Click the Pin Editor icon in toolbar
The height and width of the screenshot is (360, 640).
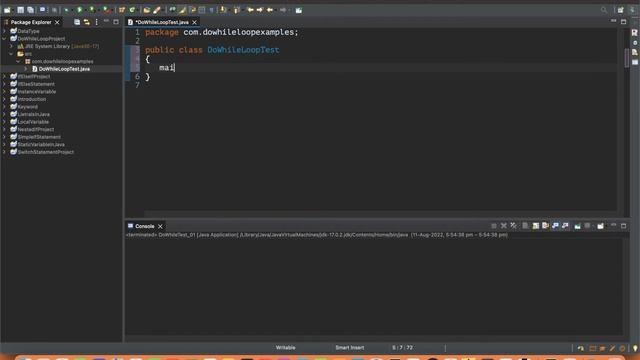click(x=299, y=10)
